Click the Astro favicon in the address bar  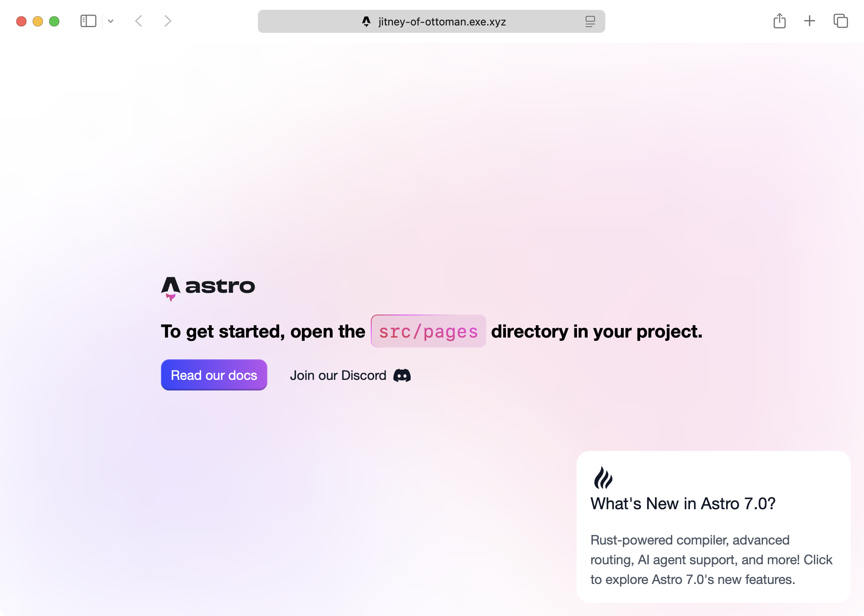click(366, 21)
